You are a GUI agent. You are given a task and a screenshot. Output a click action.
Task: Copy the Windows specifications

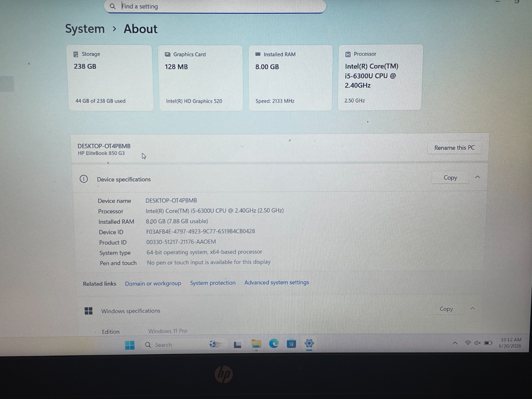[x=446, y=309]
